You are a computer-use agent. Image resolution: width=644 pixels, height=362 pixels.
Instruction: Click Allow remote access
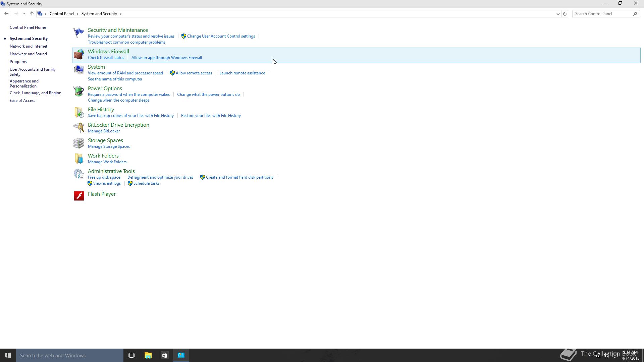194,73
